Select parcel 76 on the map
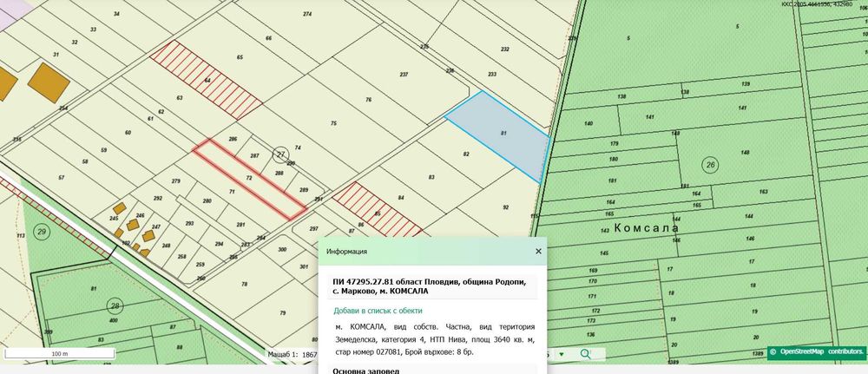The height and width of the screenshot is (374, 868). point(369,100)
